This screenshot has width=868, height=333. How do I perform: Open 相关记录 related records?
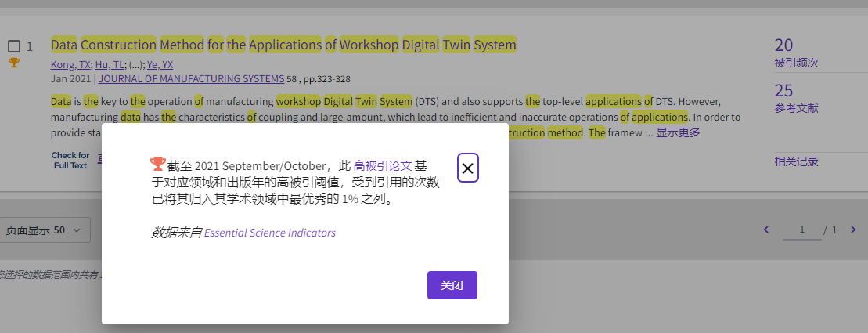796,161
